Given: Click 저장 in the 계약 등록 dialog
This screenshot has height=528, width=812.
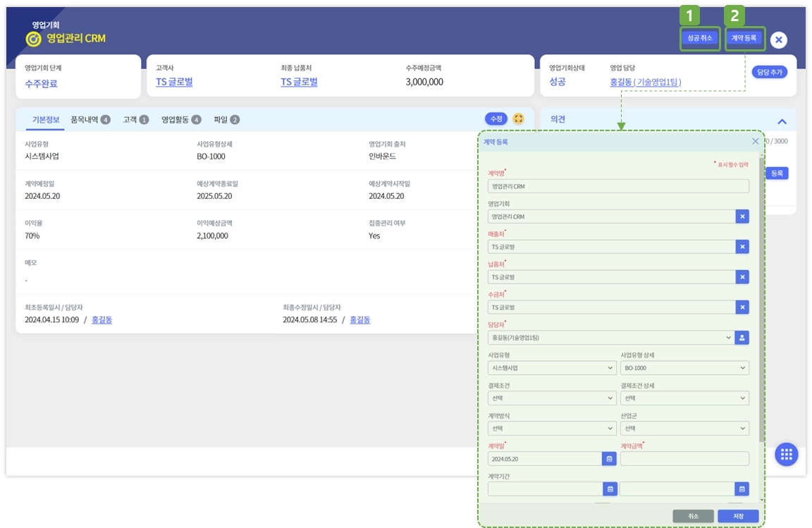Looking at the screenshot, I should tap(738, 516).
